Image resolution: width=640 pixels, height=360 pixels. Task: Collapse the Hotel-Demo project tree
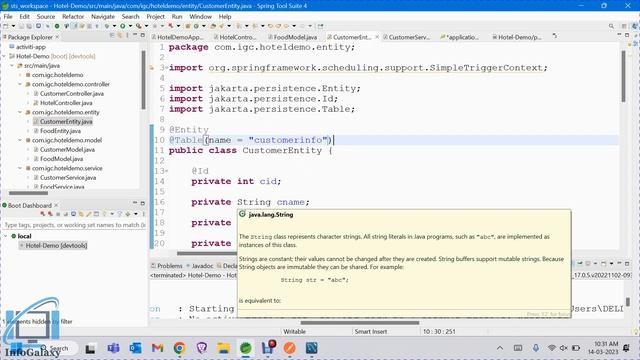pos(4,56)
